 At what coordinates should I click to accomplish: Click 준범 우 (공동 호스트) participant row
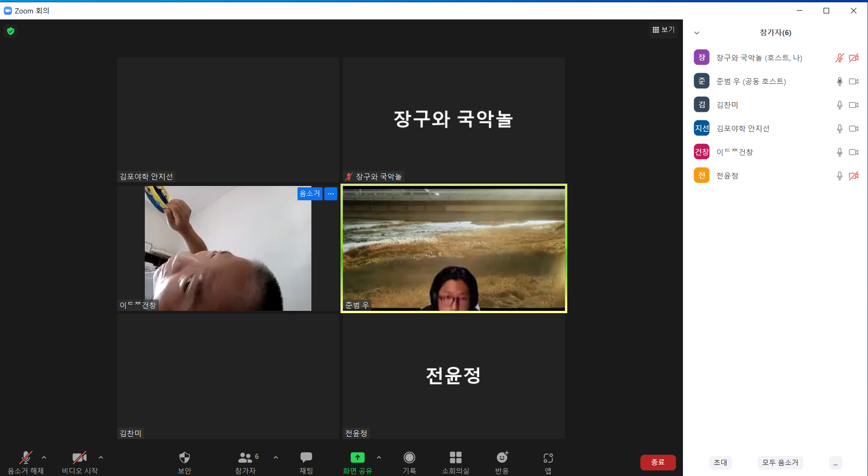tap(775, 81)
